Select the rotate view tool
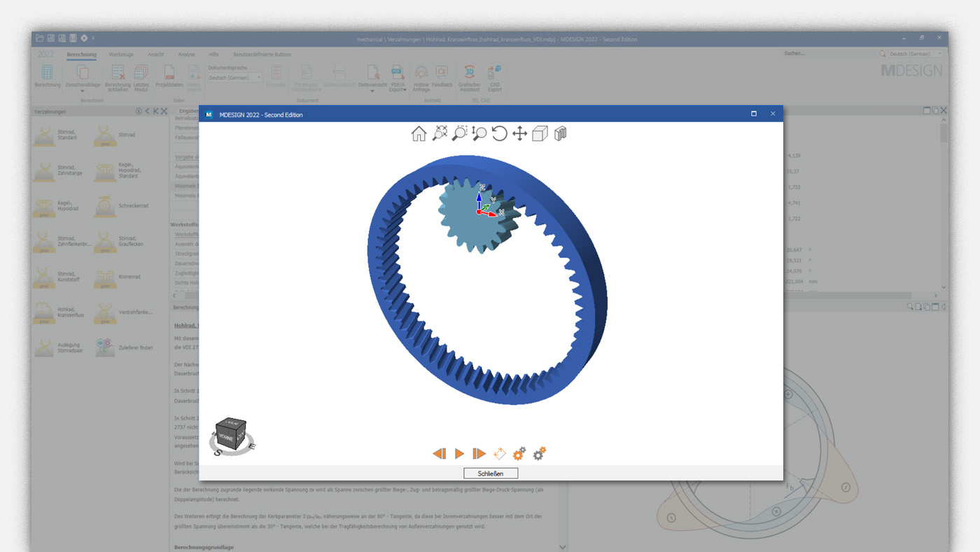Viewport: 980px width, 552px height. (499, 133)
